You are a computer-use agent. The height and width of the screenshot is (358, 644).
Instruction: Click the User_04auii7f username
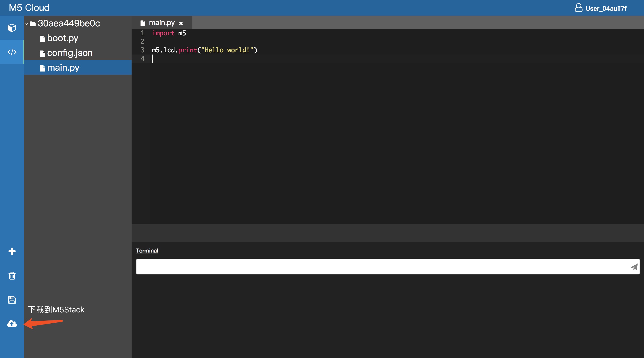click(x=606, y=8)
